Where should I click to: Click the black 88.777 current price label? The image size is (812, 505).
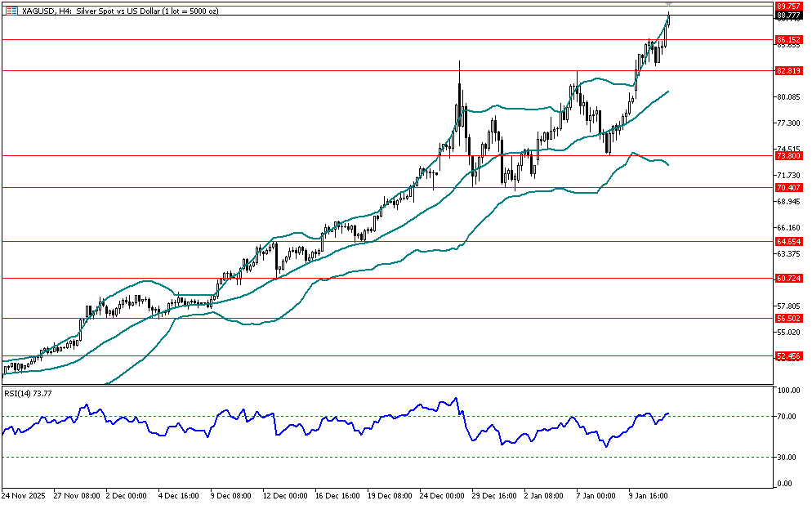click(787, 15)
